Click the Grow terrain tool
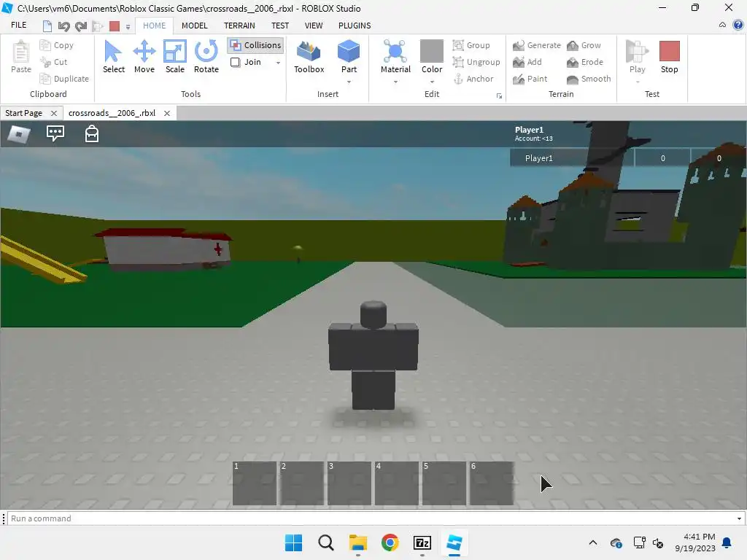 click(x=584, y=45)
